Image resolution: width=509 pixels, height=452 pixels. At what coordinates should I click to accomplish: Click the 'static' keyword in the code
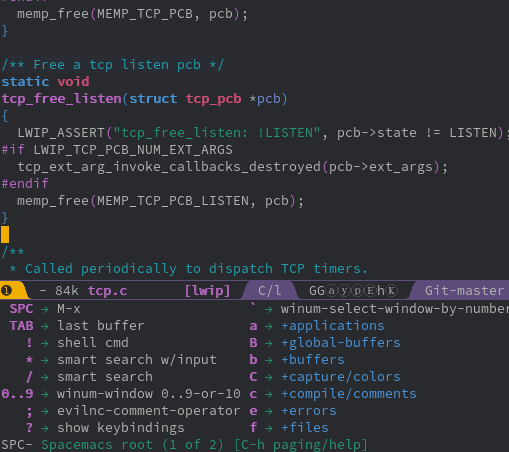point(25,82)
